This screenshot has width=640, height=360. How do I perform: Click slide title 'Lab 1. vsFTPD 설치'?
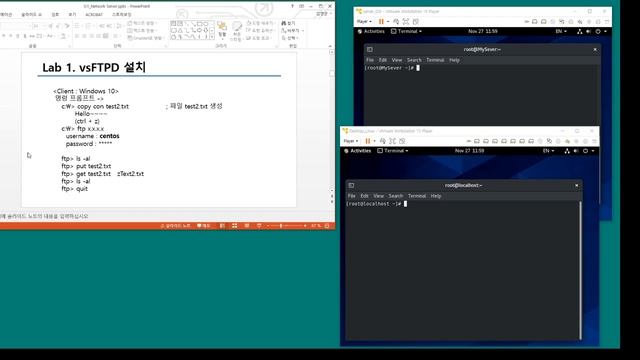(94, 67)
